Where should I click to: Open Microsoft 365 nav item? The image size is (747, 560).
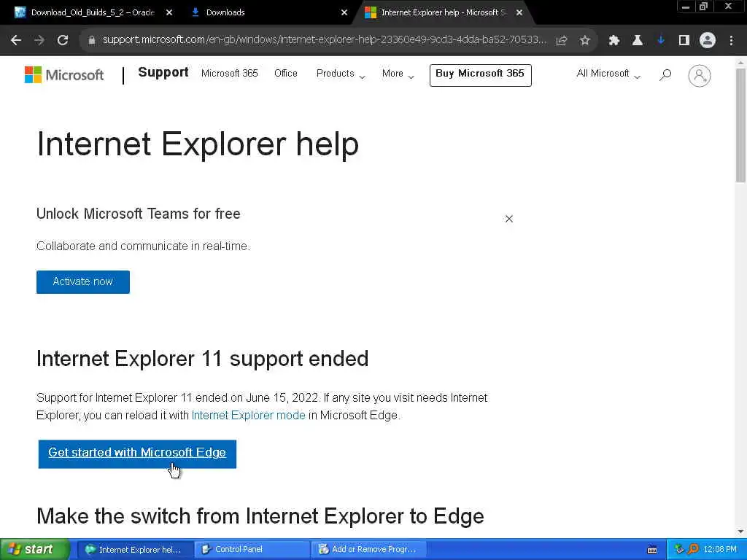coord(230,74)
